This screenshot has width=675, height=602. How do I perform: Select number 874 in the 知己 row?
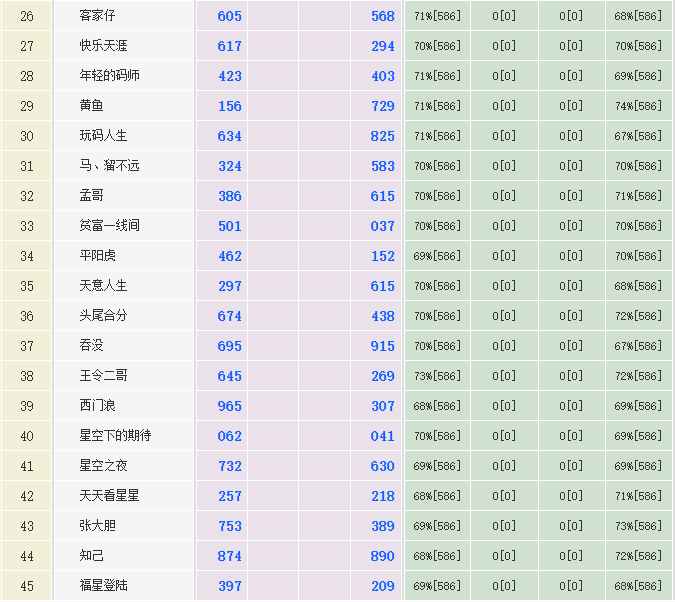coord(229,556)
